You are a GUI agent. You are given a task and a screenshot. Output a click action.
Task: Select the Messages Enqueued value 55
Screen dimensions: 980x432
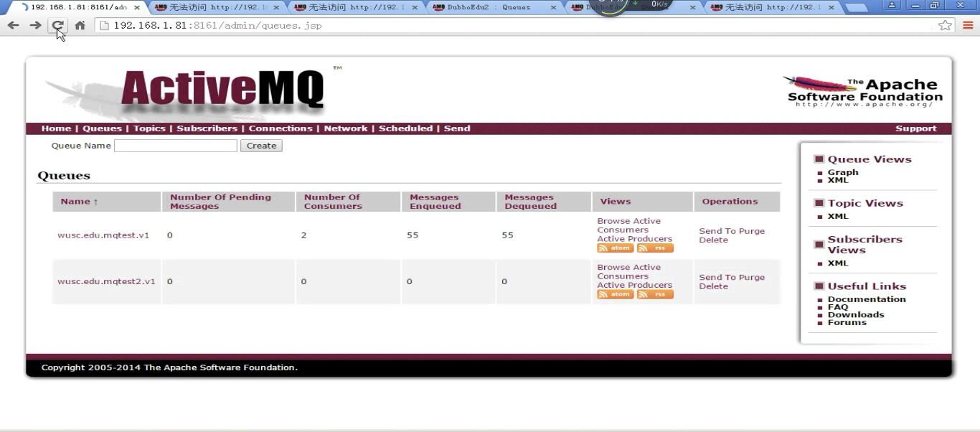pyautogui.click(x=413, y=235)
